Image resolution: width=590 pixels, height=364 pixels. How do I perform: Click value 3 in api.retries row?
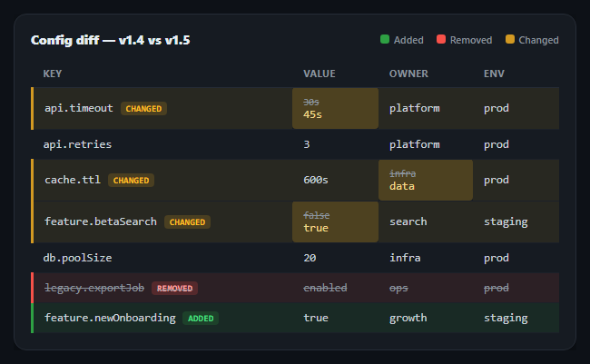307,144
